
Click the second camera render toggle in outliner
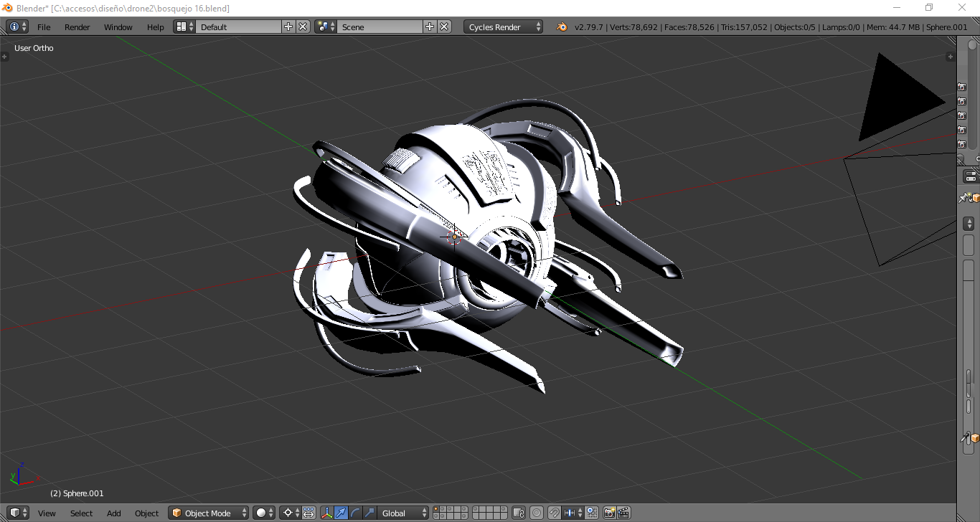962,101
